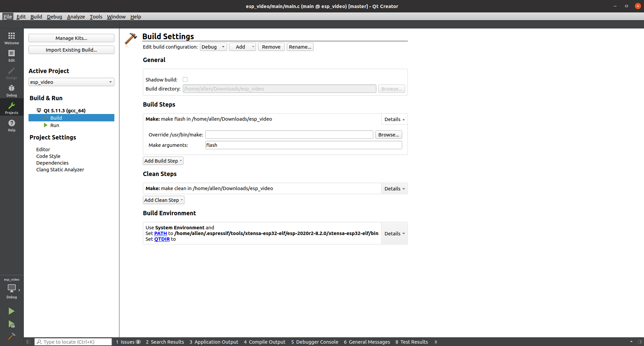The width and height of the screenshot is (644, 346).
Task: Build project with the hammer icon
Action: click(11, 336)
